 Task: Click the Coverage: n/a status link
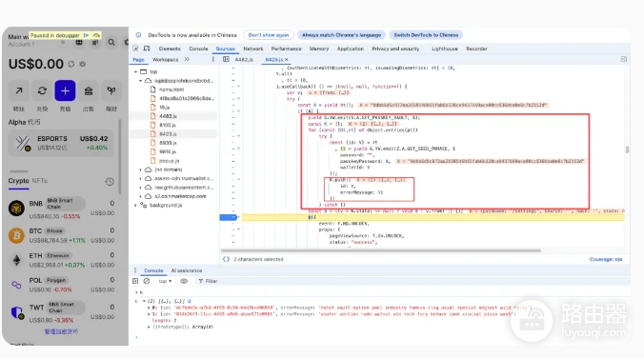[606, 259]
